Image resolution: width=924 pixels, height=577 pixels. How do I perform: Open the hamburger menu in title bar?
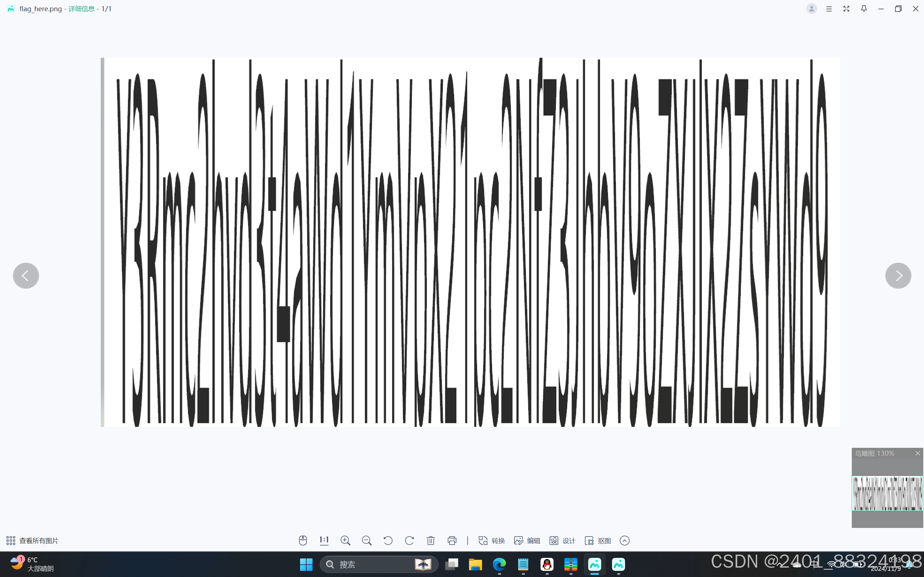pyautogui.click(x=829, y=9)
